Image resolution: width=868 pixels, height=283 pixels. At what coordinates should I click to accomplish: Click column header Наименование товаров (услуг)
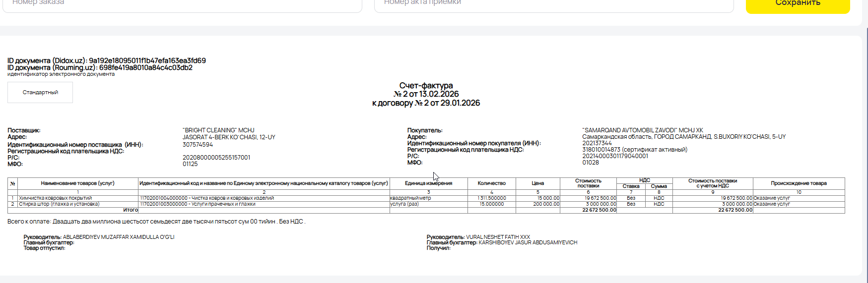(77, 183)
